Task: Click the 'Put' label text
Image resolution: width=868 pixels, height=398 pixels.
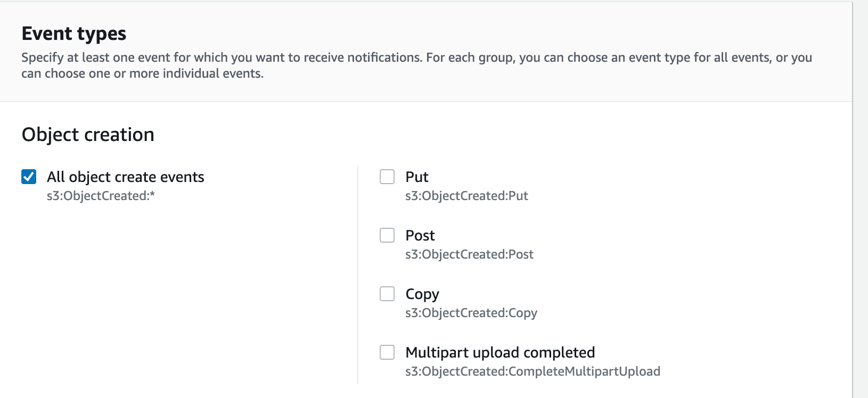Action: coord(416,177)
